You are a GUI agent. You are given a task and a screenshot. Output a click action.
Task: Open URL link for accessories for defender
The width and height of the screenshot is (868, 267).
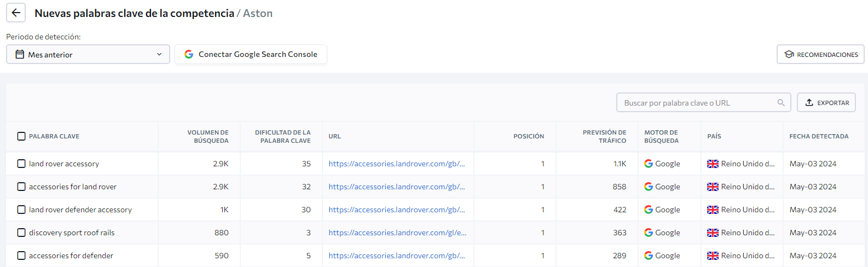point(397,256)
